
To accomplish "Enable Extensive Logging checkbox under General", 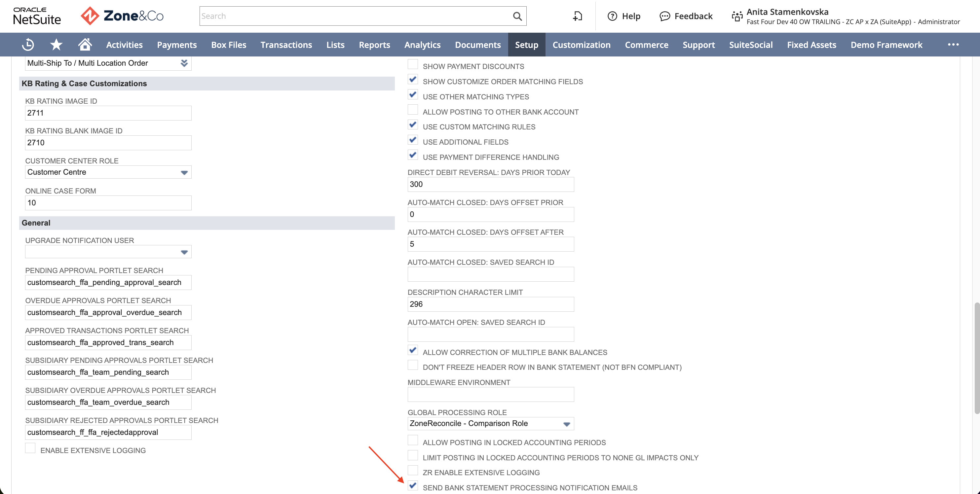I will click(30, 448).
